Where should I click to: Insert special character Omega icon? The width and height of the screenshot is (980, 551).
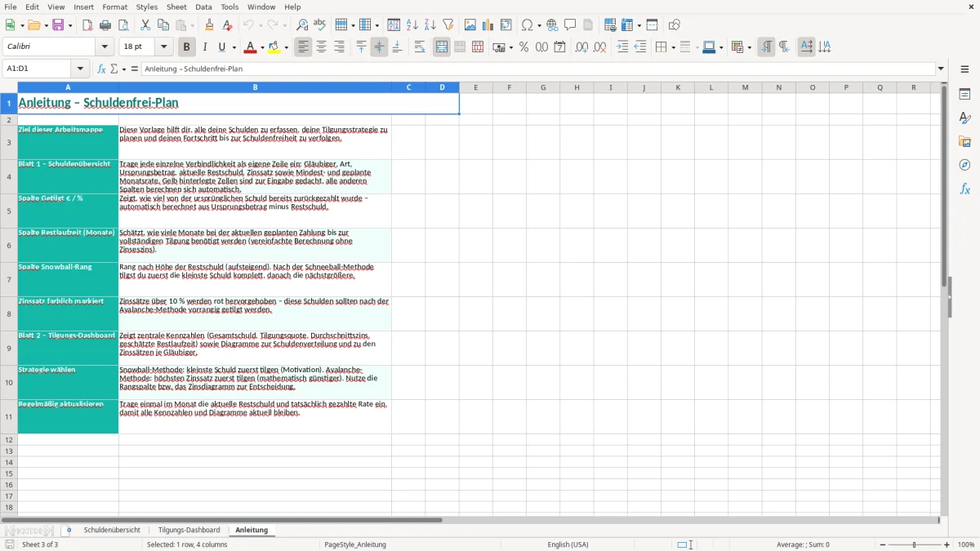pos(527,25)
